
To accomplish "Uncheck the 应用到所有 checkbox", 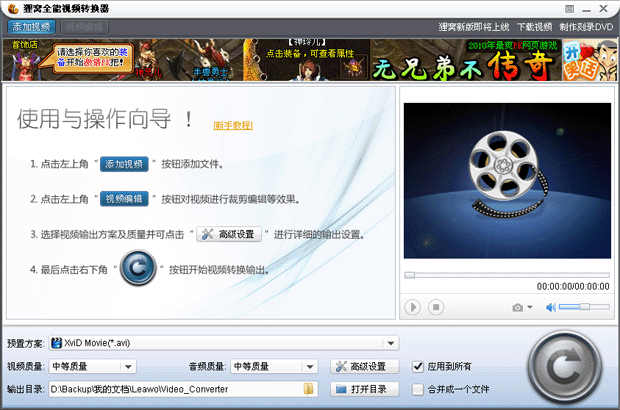I will pyautogui.click(x=419, y=366).
